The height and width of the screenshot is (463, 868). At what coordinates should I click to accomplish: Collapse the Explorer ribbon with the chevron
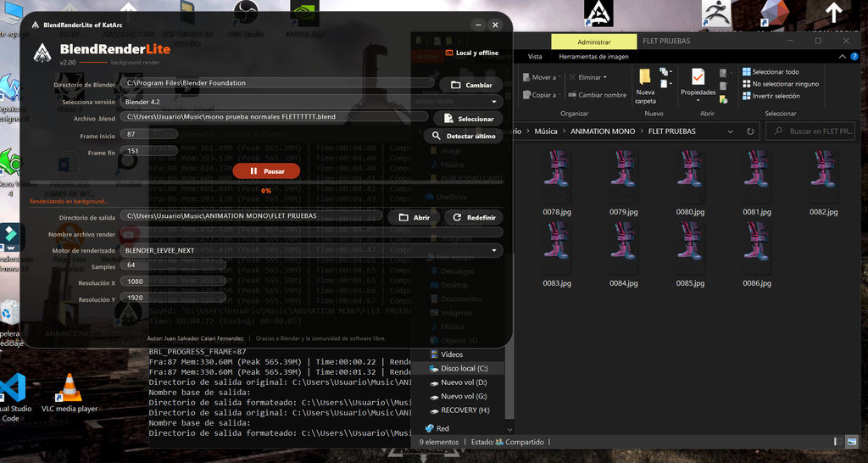pyautogui.click(x=843, y=57)
